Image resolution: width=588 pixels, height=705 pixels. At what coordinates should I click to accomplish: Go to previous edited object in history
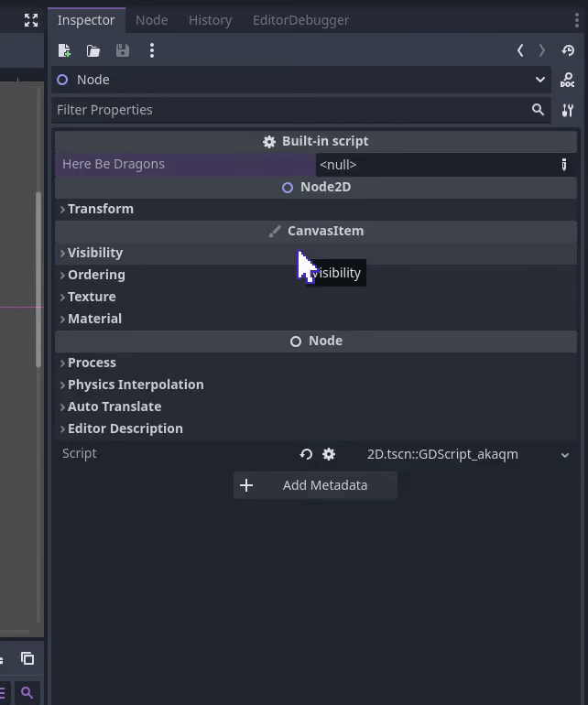point(520,51)
